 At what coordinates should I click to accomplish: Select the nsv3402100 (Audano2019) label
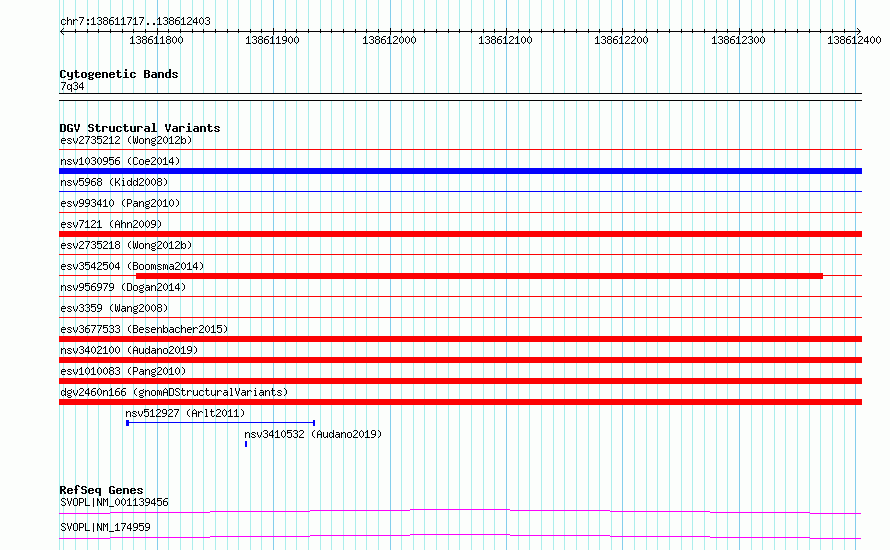[x=129, y=350]
